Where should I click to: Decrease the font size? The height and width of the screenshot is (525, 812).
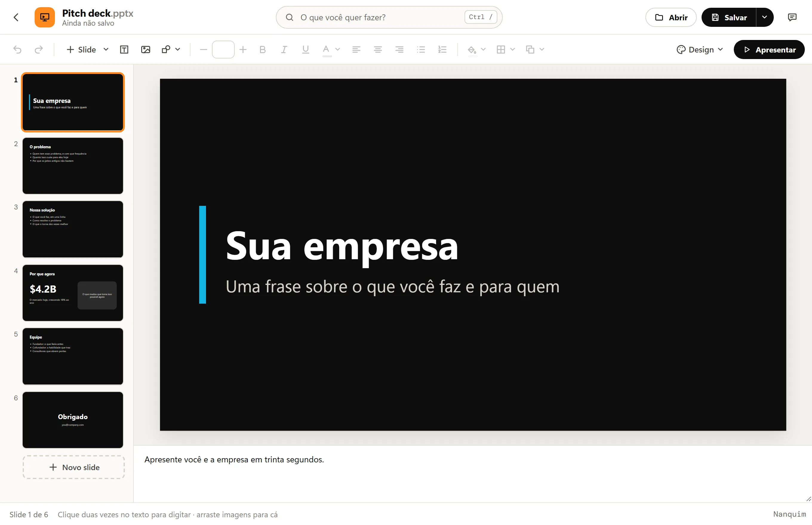(x=203, y=50)
